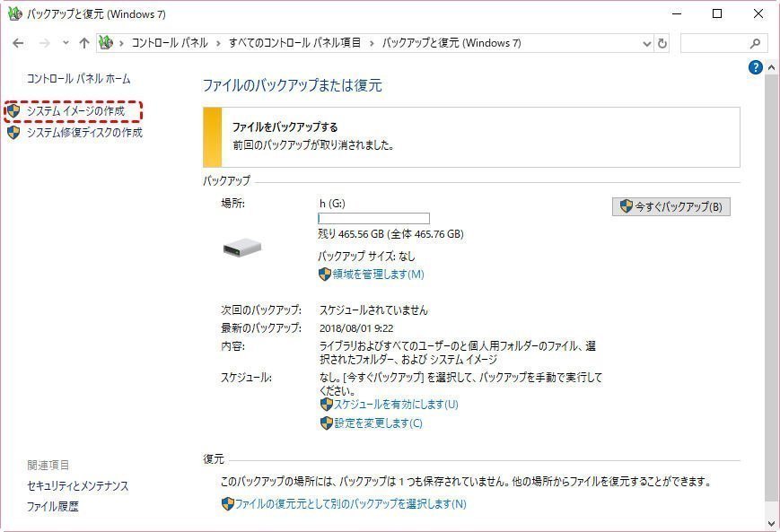Viewport: 780px width, 532px height.
Task: Click the backup drive icon
Action: click(242, 247)
